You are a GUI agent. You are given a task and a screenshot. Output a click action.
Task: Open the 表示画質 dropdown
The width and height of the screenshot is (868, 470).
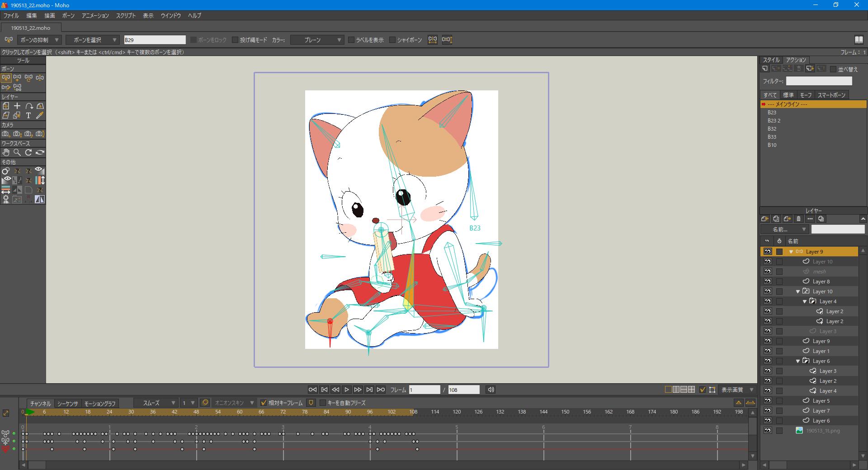point(737,390)
